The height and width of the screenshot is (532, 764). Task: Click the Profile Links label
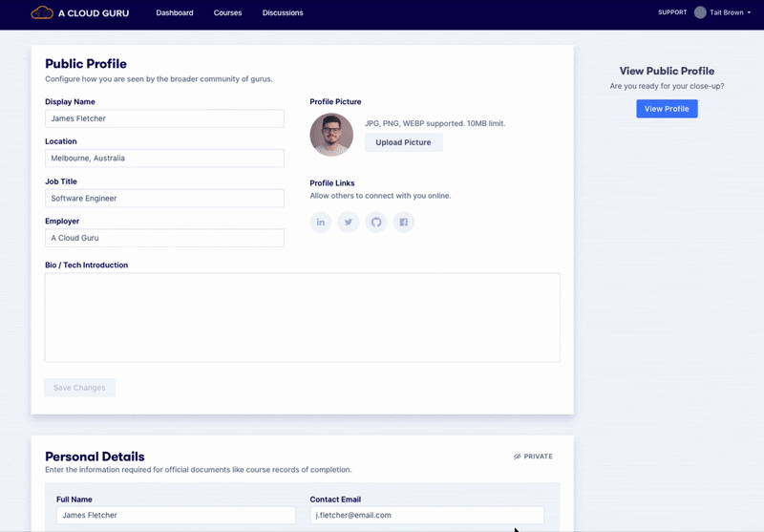[x=332, y=183]
